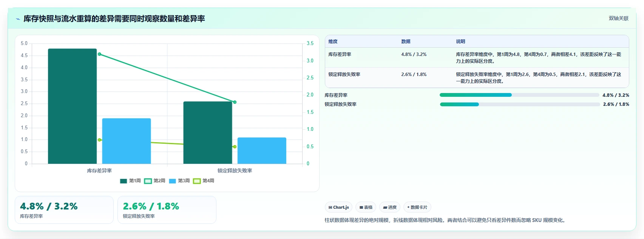Toggle the 第1周 legend entry

[x=130, y=181]
